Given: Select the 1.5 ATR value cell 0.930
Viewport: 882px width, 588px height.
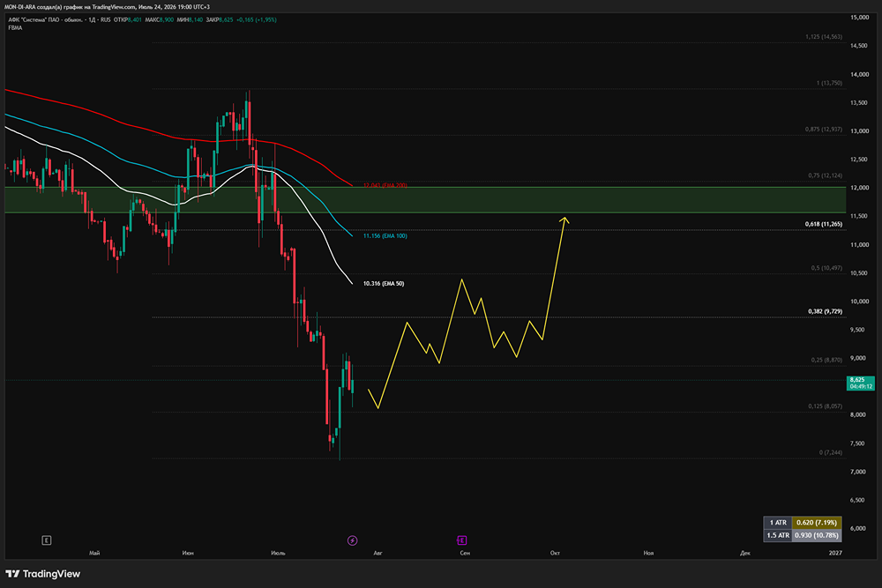Looking at the screenshot, I should (x=817, y=535).
